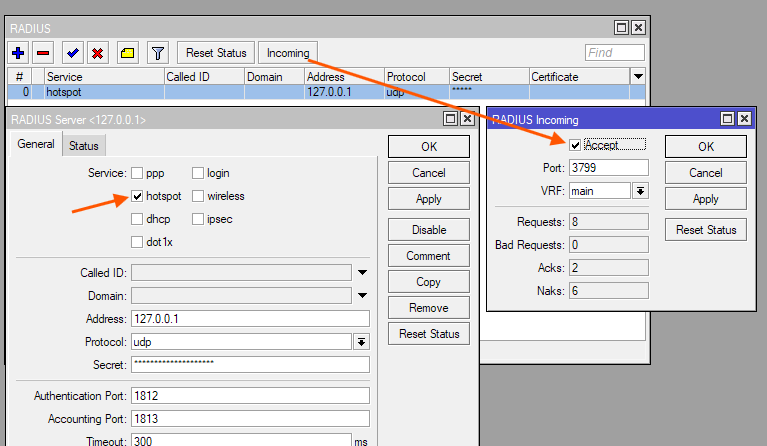This screenshot has height=446, width=767.
Task: Disable entry with red X icon
Action: coord(97,53)
